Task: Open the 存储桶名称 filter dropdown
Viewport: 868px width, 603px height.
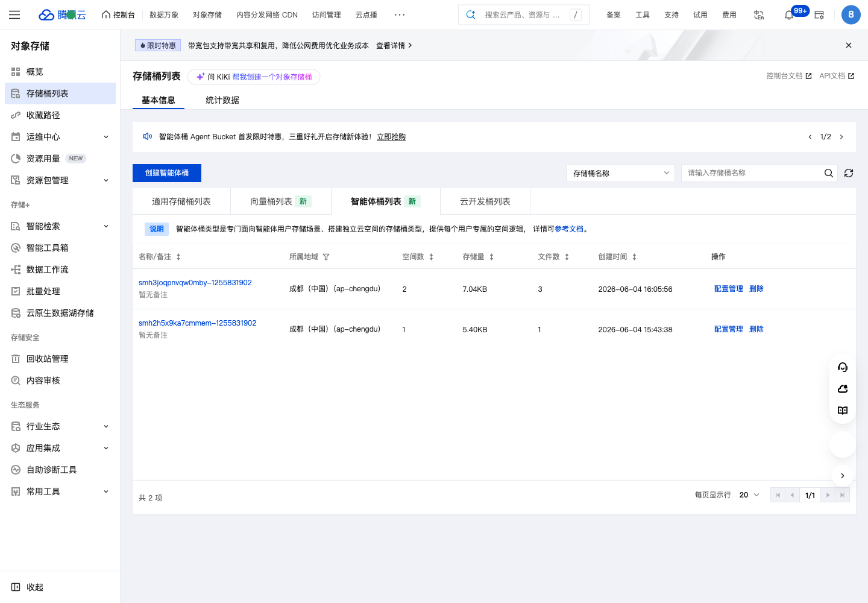Action: 621,173
